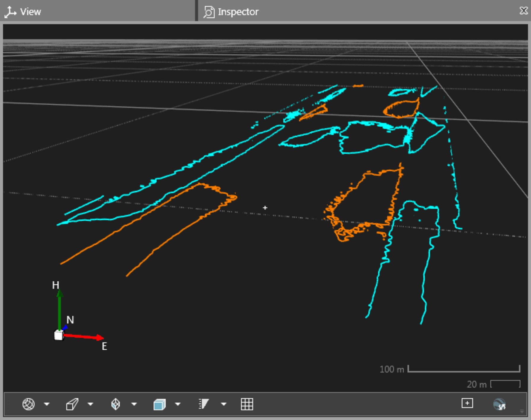531x420 pixels.
Task: Click the wireframe rendering cube icon
Action: click(115, 404)
